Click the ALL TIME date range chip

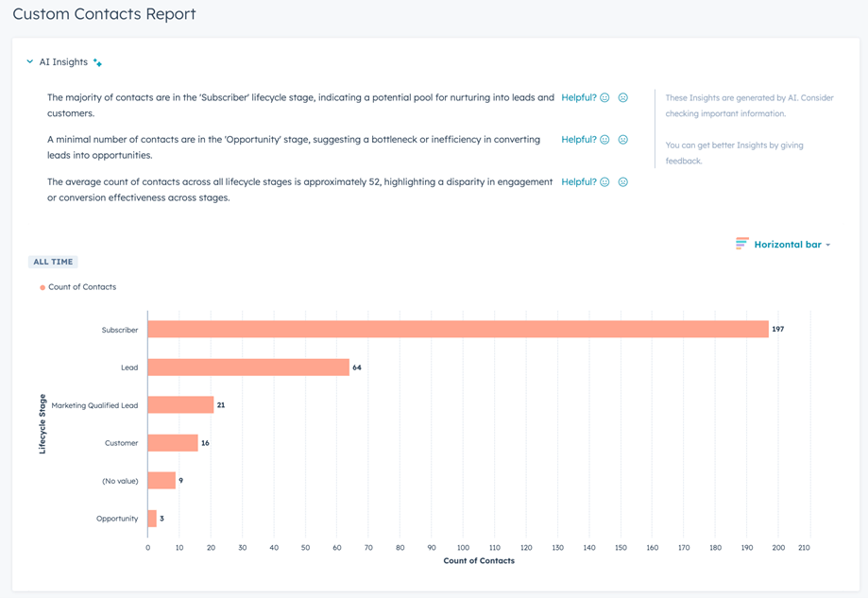(52, 262)
